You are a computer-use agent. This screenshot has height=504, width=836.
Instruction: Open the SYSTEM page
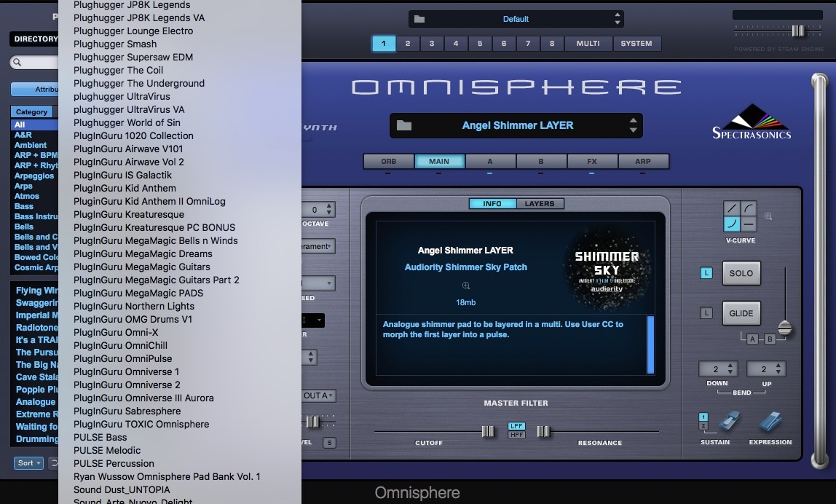(636, 44)
